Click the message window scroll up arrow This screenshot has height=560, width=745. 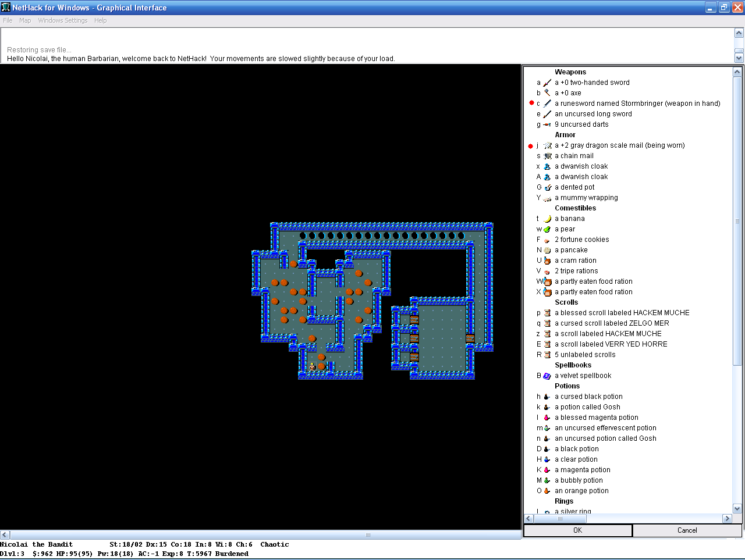click(x=739, y=33)
